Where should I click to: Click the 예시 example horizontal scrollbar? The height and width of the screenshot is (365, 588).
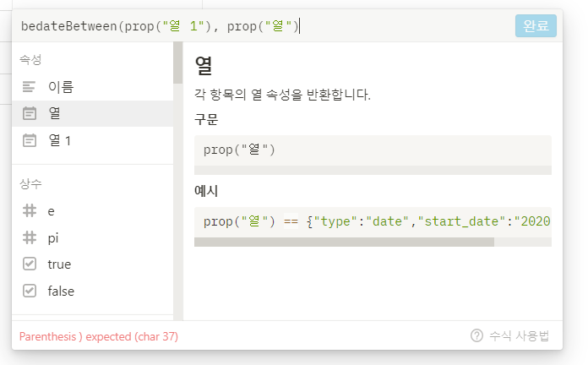coord(344,242)
